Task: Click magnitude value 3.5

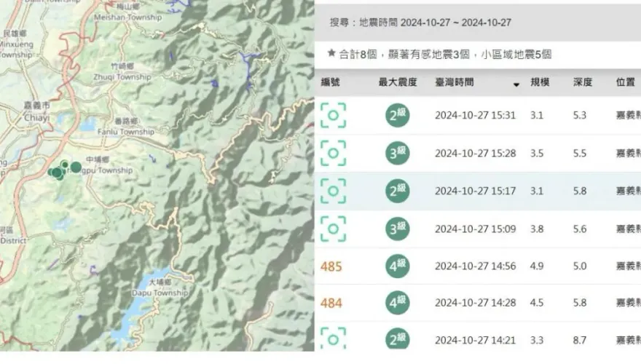Action: (x=537, y=153)
